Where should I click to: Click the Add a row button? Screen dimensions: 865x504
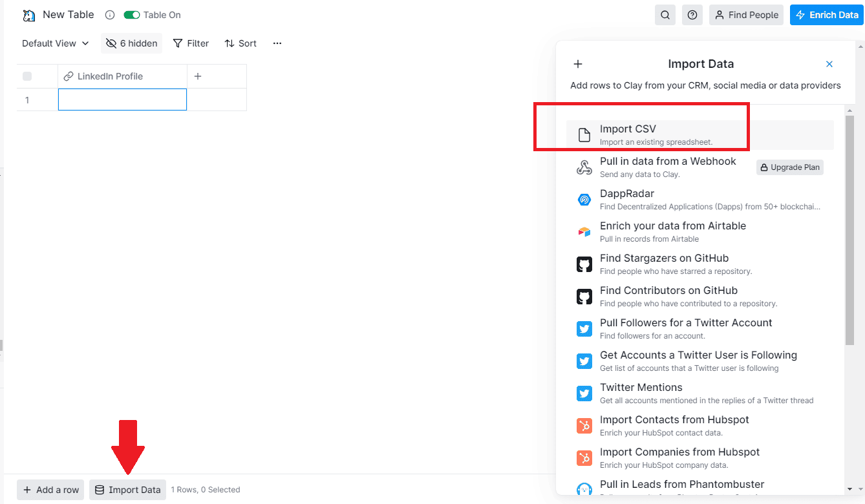click(x=51, y=490)
